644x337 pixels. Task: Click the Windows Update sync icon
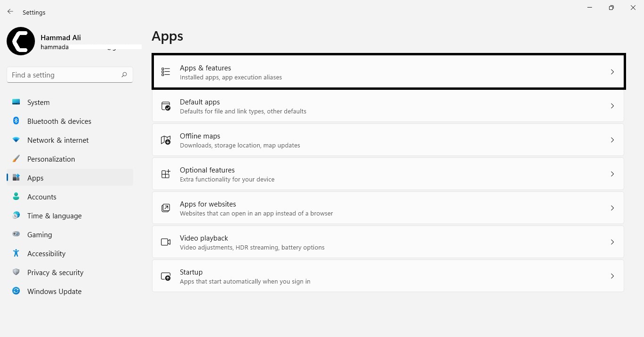pos(16,291)
